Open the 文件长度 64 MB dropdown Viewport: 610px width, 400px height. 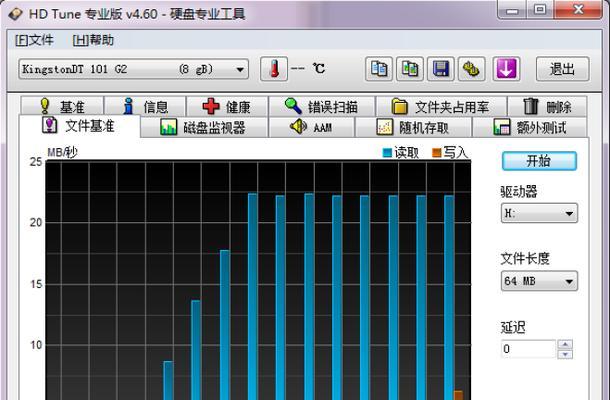point(539,281)
